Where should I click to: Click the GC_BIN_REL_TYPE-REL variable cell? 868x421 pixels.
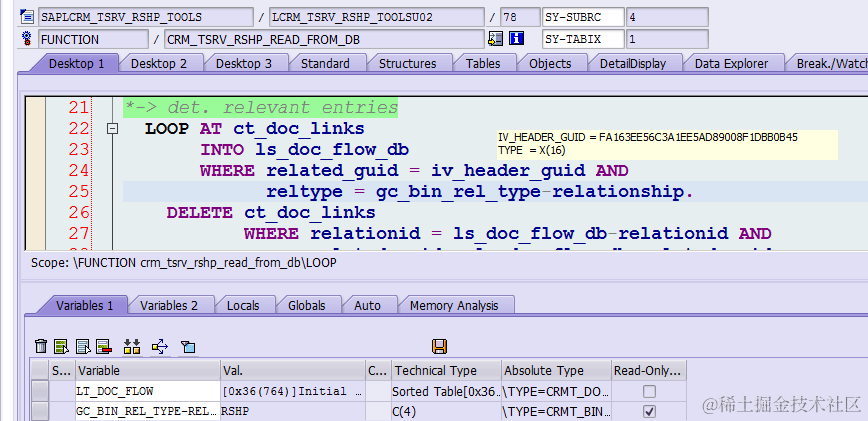coord(148,412)
